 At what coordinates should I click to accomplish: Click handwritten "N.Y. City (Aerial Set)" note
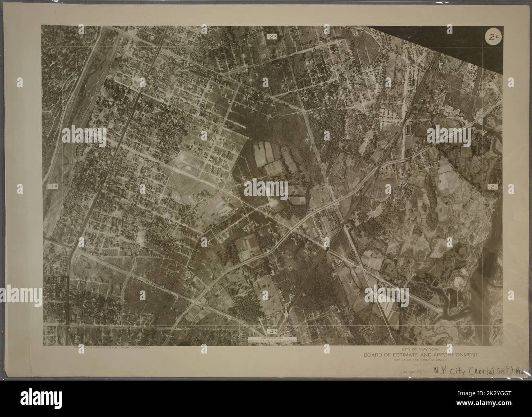coord(479,372)
